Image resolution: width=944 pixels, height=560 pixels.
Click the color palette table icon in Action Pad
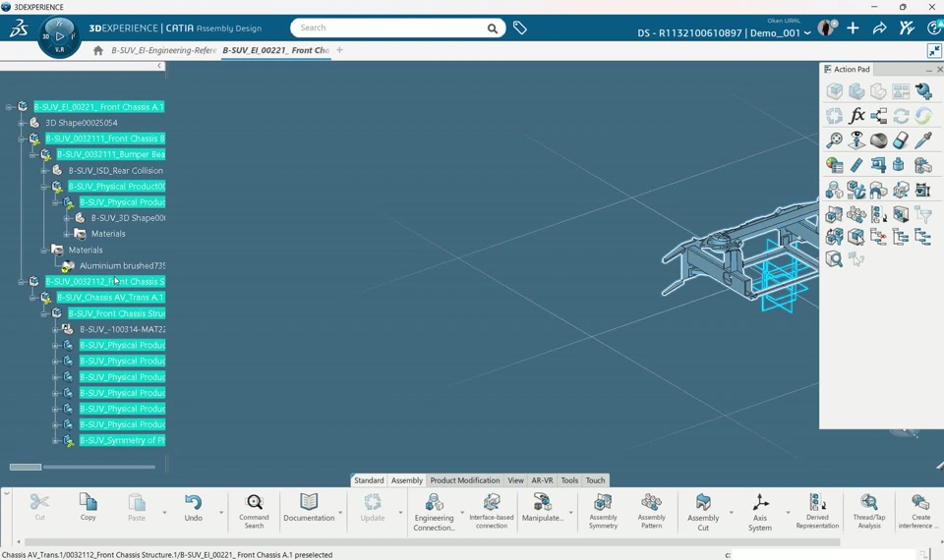834,165
